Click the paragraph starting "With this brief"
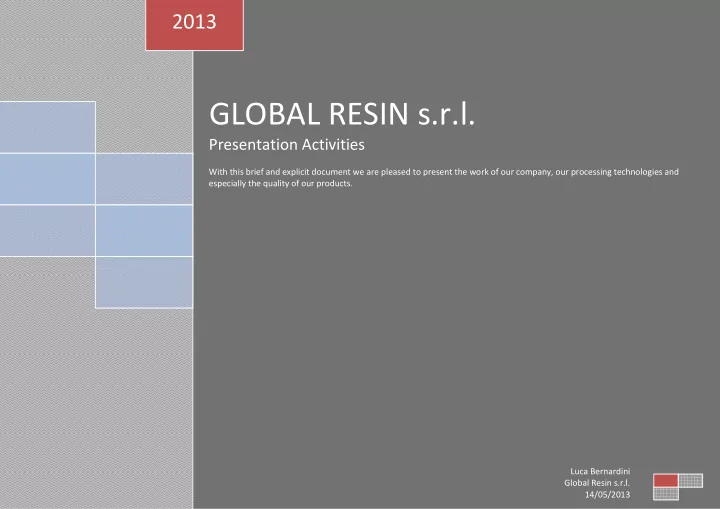Screen dimensions: 720x509 click(444, 177)
